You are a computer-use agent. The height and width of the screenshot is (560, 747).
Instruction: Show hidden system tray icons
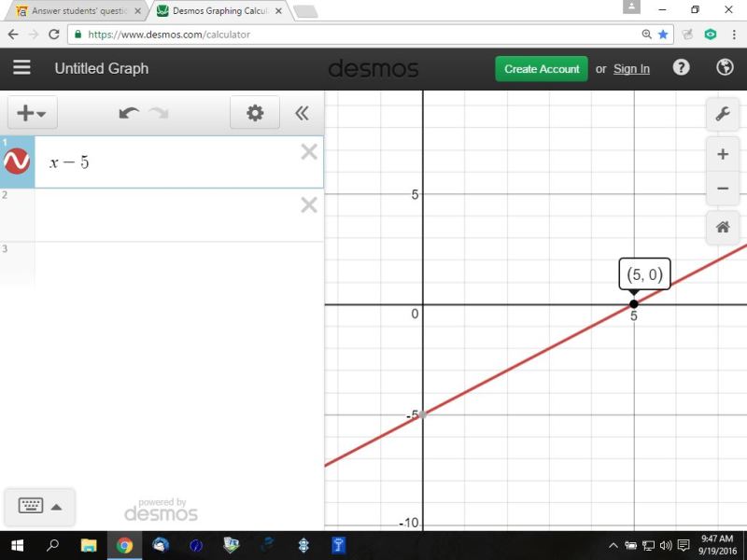coord(613,546)
